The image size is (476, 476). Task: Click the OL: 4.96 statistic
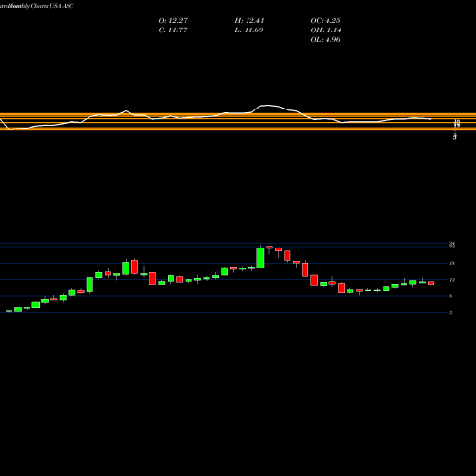point(326,40)
